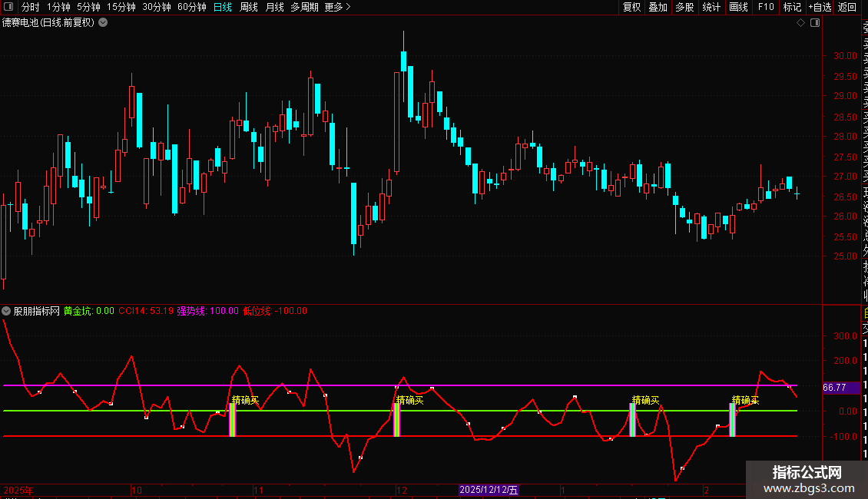Expand the 更多 periods menu
This screenshot has width=868, height=499.
(338, 7)
